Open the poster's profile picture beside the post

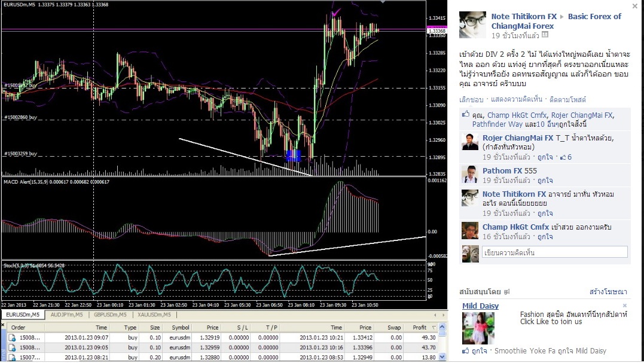click(x=472, y=25)
